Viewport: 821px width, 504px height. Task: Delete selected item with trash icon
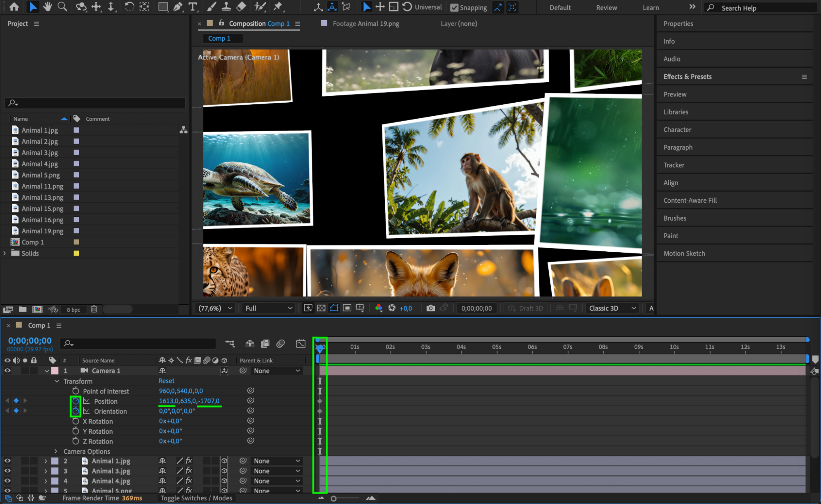point(94,309)
